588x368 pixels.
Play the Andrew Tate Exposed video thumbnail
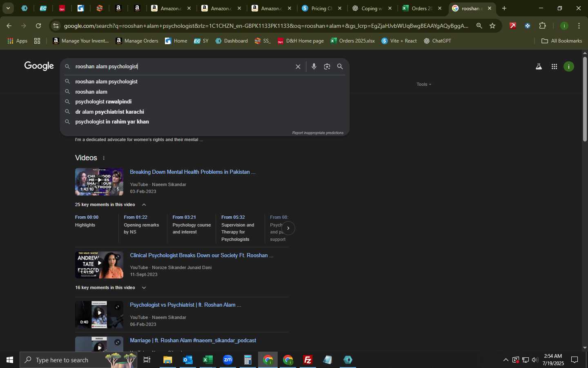coord(99,265)
